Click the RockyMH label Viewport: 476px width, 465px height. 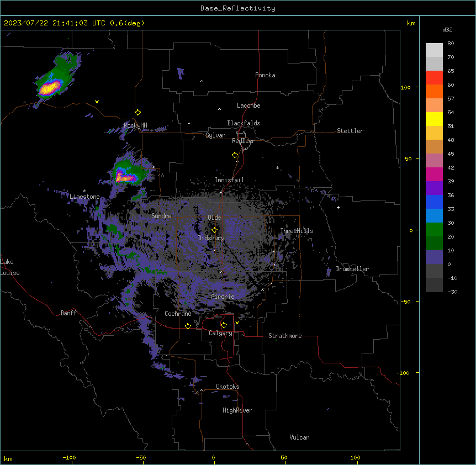(135, 125)
